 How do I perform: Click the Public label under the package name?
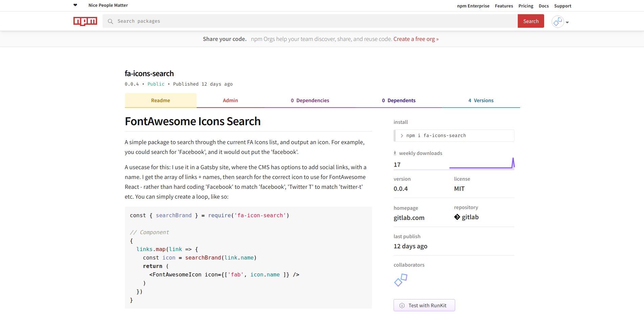(x=156, y=84)
